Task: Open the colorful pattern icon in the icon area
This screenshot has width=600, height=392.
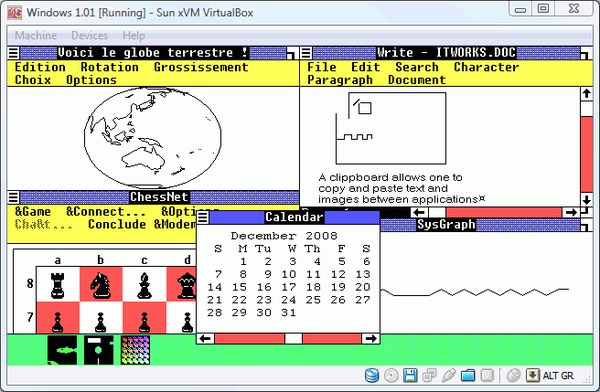Action: pyautogui.click(x=135, y=350)
